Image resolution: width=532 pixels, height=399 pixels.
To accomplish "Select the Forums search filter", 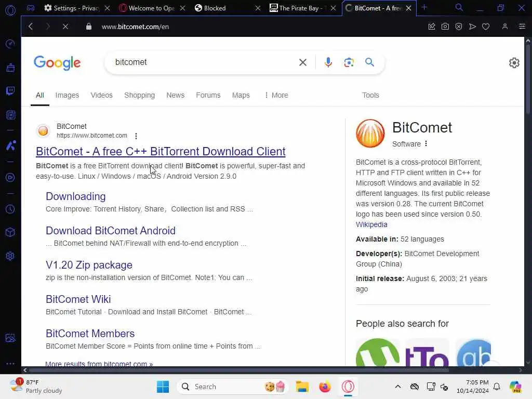I will [x=208, y=95].
